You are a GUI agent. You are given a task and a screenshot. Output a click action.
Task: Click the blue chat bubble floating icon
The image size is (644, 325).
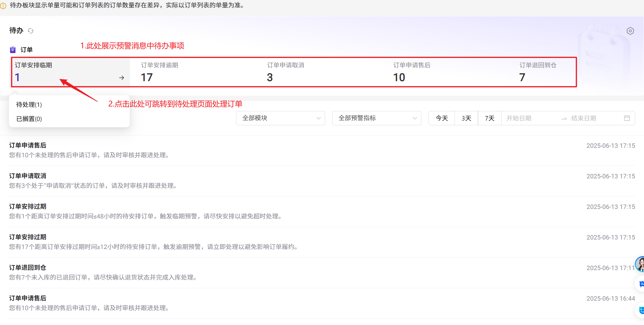tap(641, 284)
